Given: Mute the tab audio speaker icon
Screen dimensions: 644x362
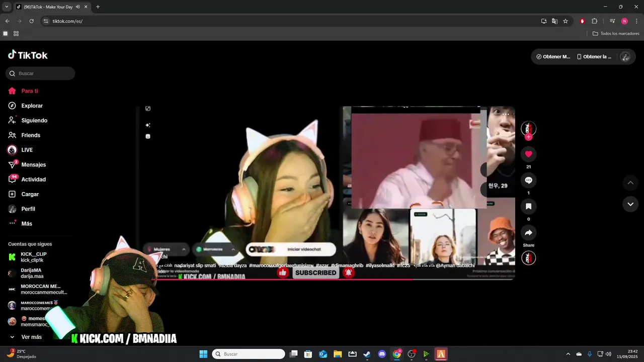Looking at the screenshot, I should coord(77,7).
